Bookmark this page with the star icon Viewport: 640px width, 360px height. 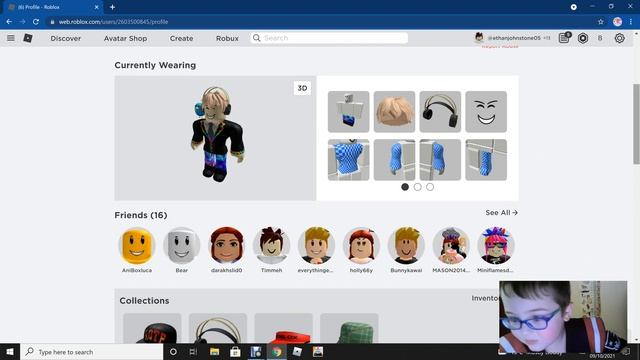(x=600, y=22)
